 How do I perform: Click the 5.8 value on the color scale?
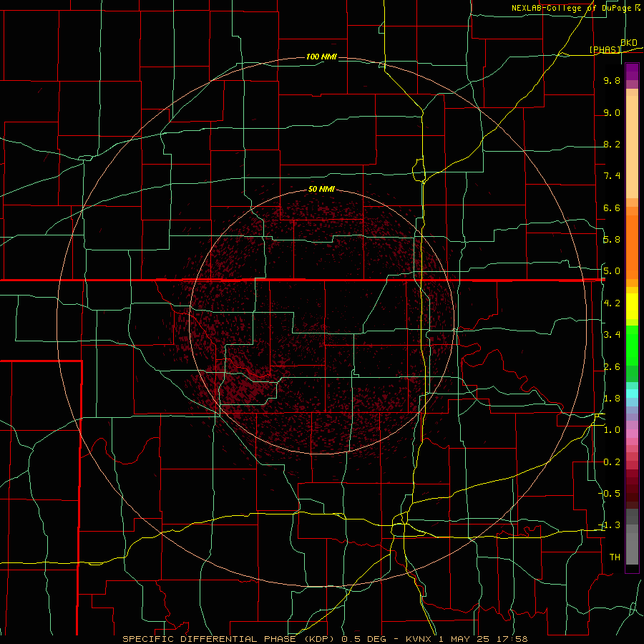[612, 240]
